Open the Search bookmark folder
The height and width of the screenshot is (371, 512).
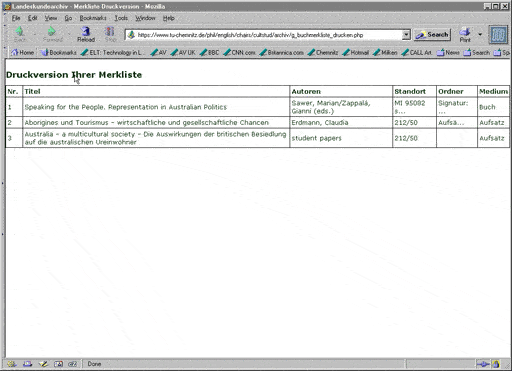pyautogui.click(x=477, y=53)
